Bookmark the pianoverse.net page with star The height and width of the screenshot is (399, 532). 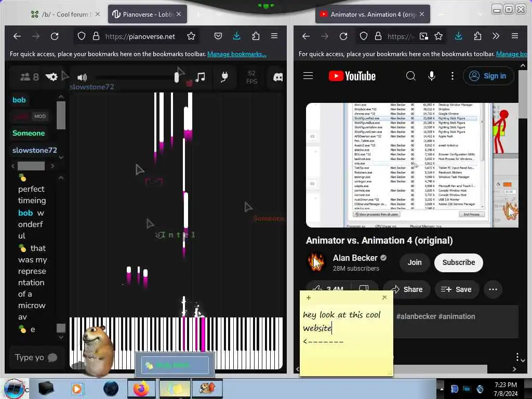tap(191, 36)
